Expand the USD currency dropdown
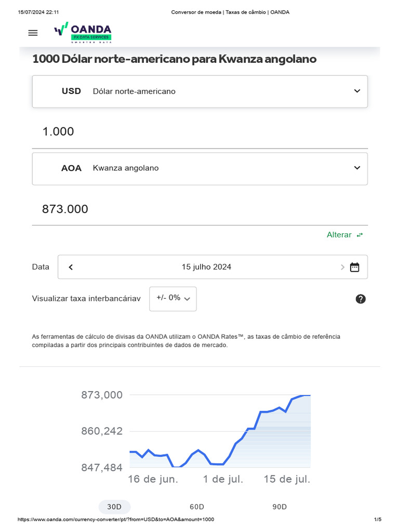 tap(357, 91)
